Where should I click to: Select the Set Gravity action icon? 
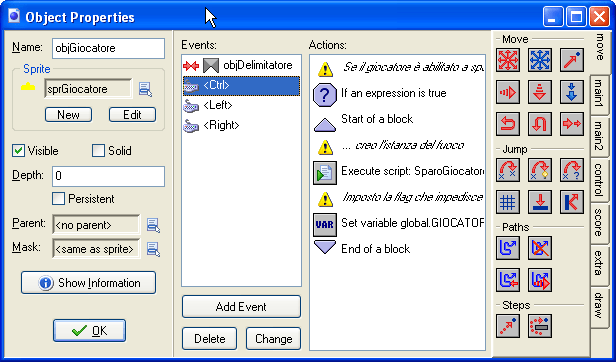click(x=572, y=92)
